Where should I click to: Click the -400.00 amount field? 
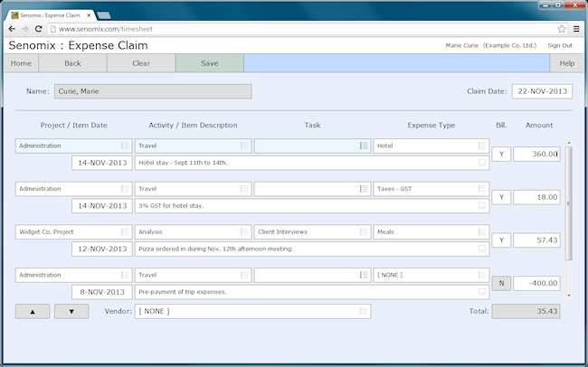(x=536, y=284)
